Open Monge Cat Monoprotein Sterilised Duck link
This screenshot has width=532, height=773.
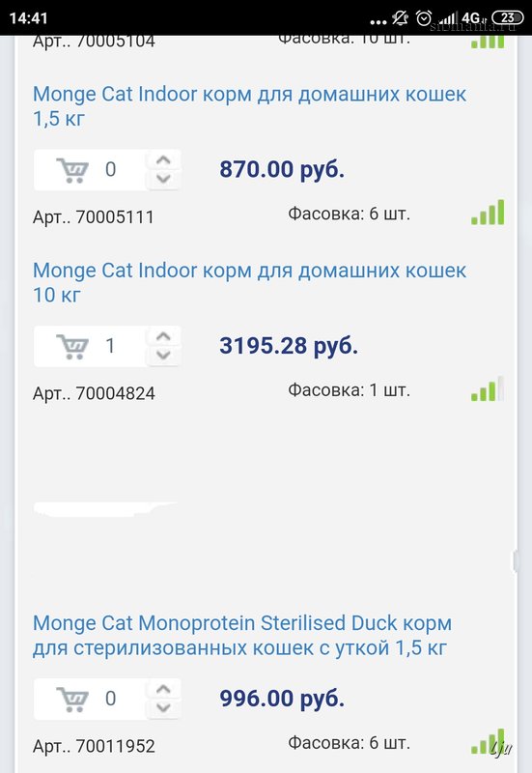242,635
